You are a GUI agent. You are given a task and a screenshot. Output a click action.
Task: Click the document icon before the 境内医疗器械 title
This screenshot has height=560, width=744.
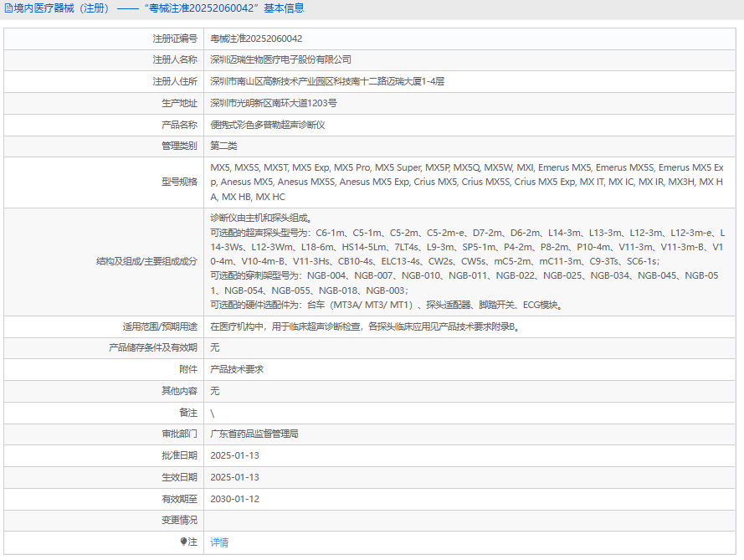click(x=8, y=8)
